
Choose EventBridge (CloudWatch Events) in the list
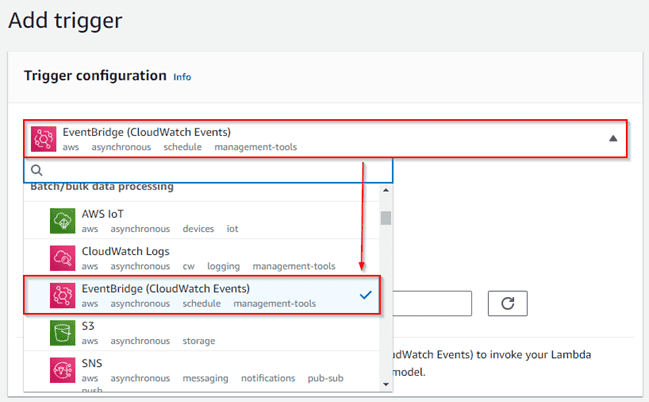point(202,295)
